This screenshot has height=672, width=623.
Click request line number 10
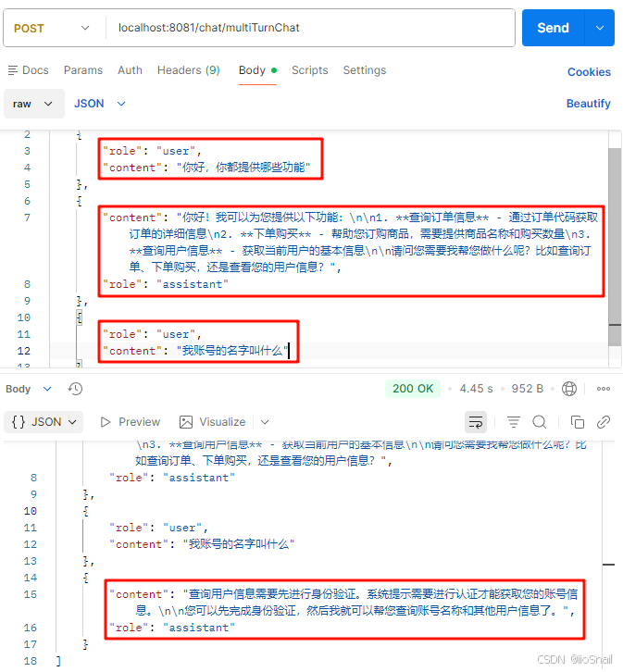click(x=23, y=317)
